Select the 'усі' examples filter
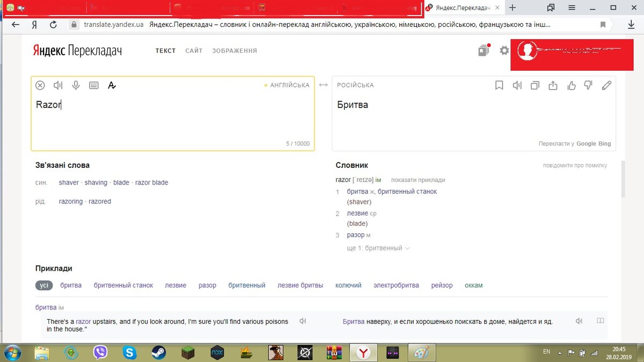 [x=44, y=285]
